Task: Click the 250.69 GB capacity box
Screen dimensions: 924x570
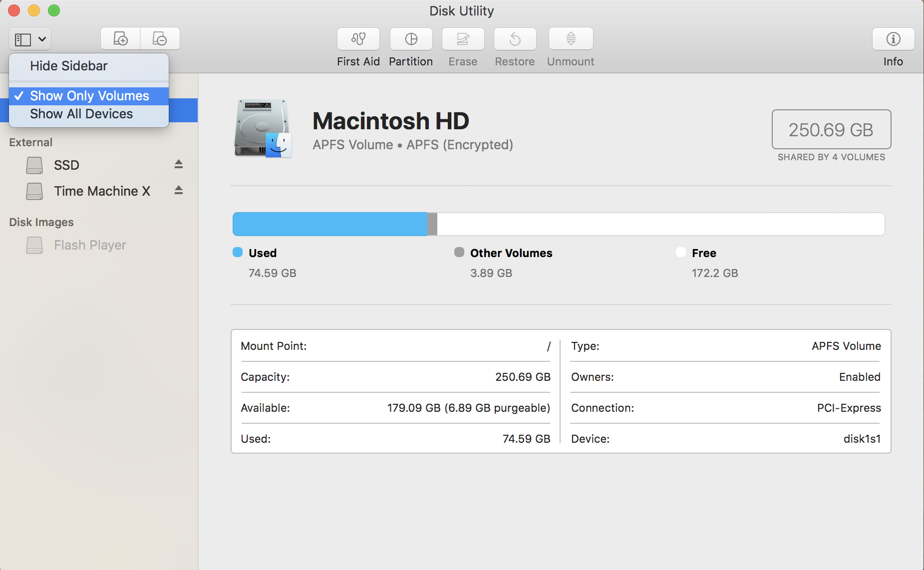Action: point(831,129)
